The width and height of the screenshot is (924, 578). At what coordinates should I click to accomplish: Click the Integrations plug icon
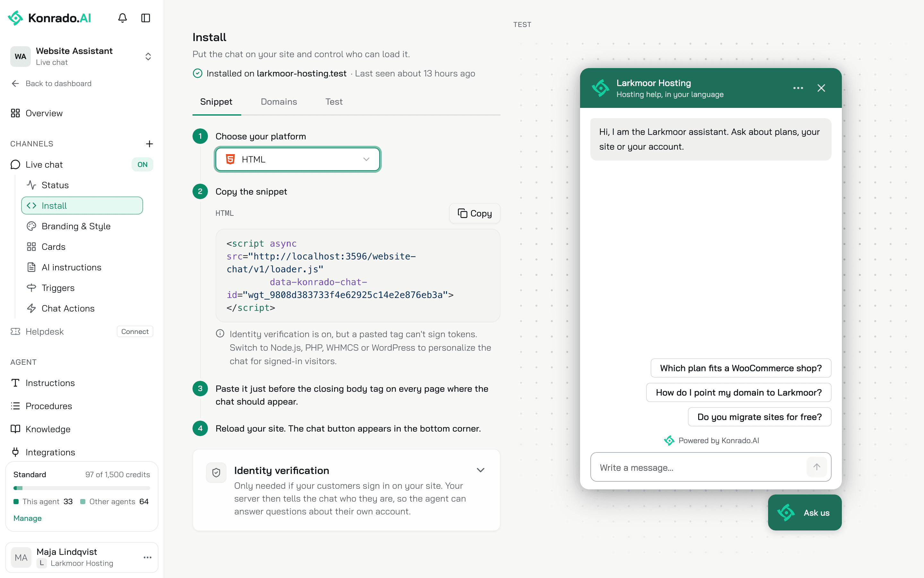coord(15,452)
